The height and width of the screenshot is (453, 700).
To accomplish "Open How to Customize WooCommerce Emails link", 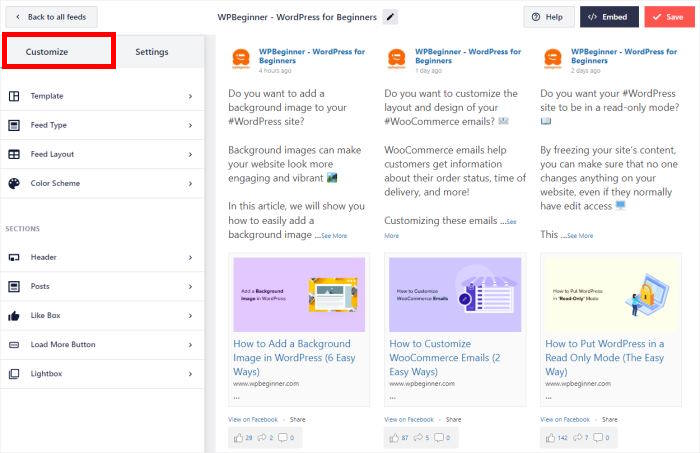I will click(445, 357).
